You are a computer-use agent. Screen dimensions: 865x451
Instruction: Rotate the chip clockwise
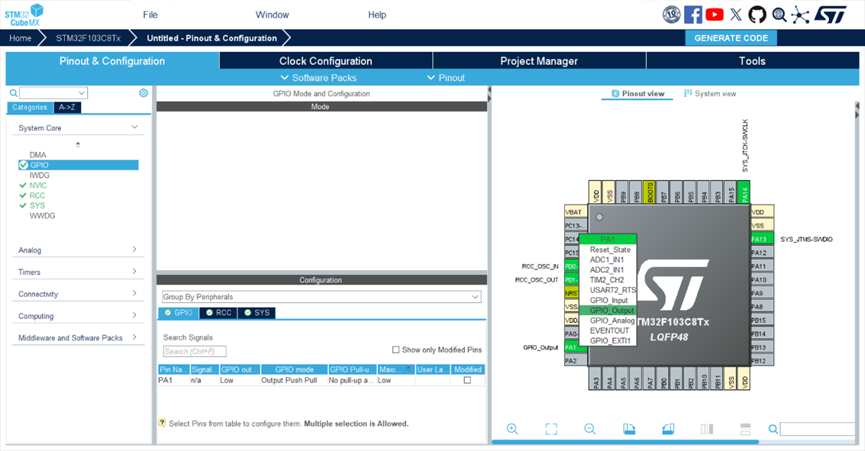629,429
